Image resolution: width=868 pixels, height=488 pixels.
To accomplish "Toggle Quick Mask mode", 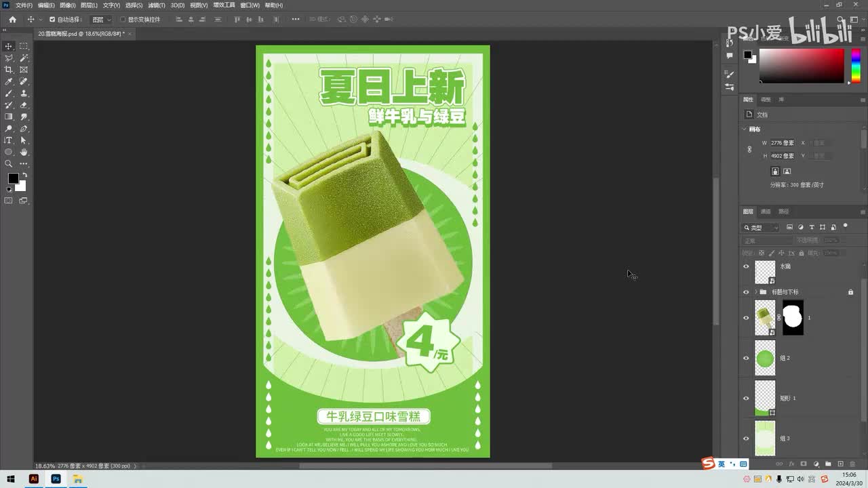I will point(9,201).
